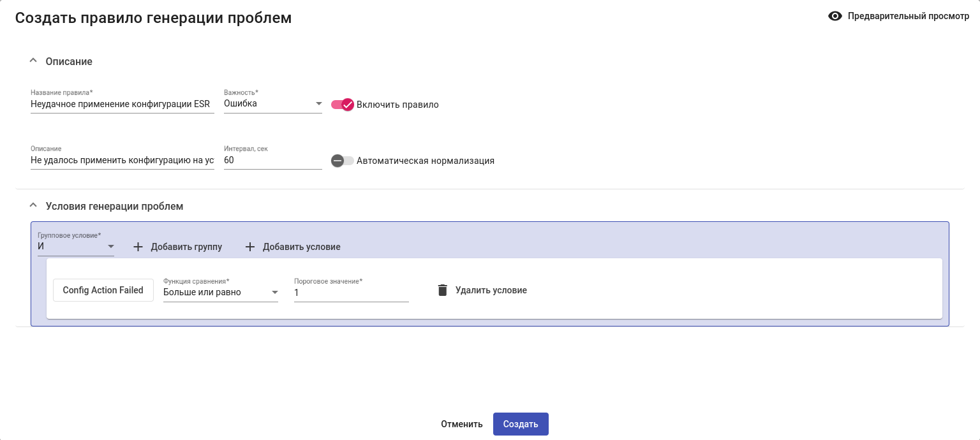Click the Удалить условие label
Viewport: 980px width, 440px height.
click(x=491, y=290)
